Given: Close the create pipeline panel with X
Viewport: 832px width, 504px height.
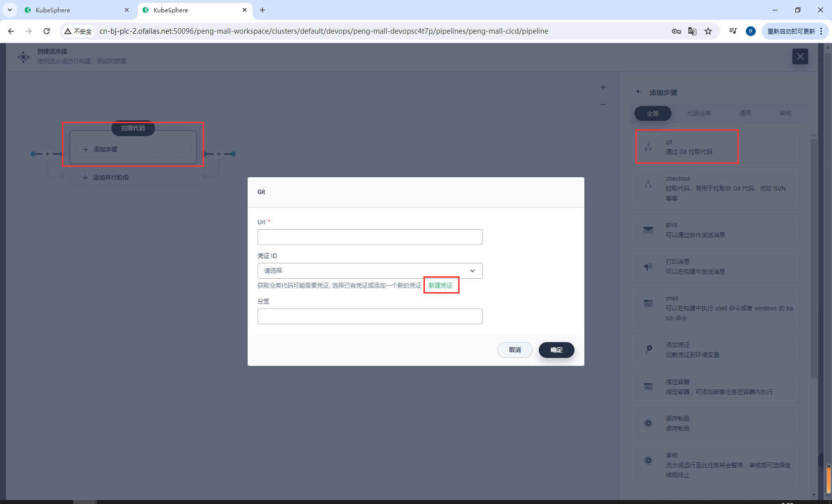Looking at the screenshot, I should pos(800,56).
